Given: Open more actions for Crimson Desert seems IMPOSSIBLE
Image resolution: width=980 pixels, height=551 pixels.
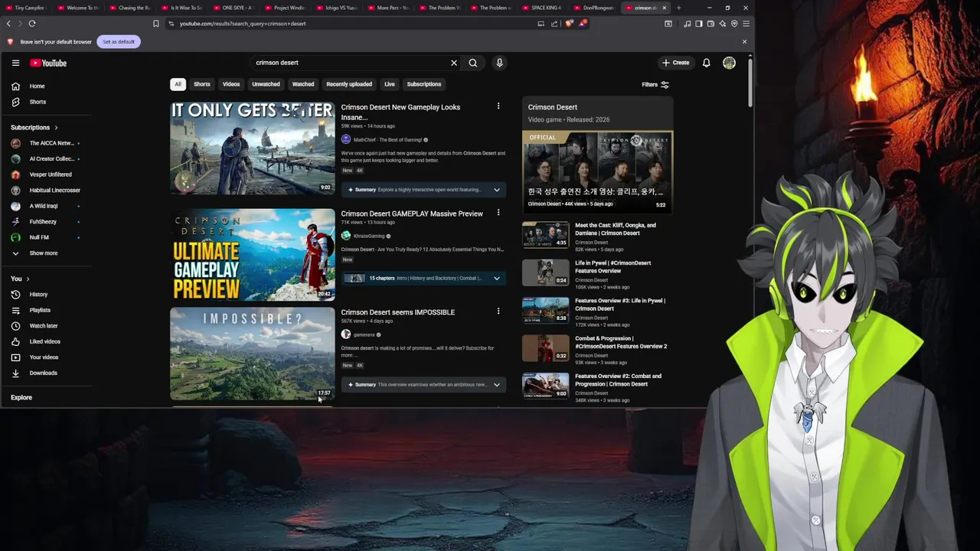Looking at the screenshot, I should pyautogui.click(x=498, y=311).
